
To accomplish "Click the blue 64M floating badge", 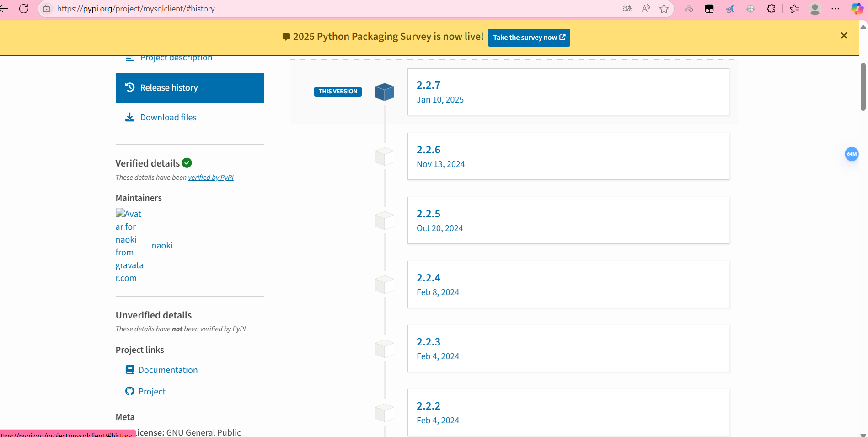I will [852, 154].
